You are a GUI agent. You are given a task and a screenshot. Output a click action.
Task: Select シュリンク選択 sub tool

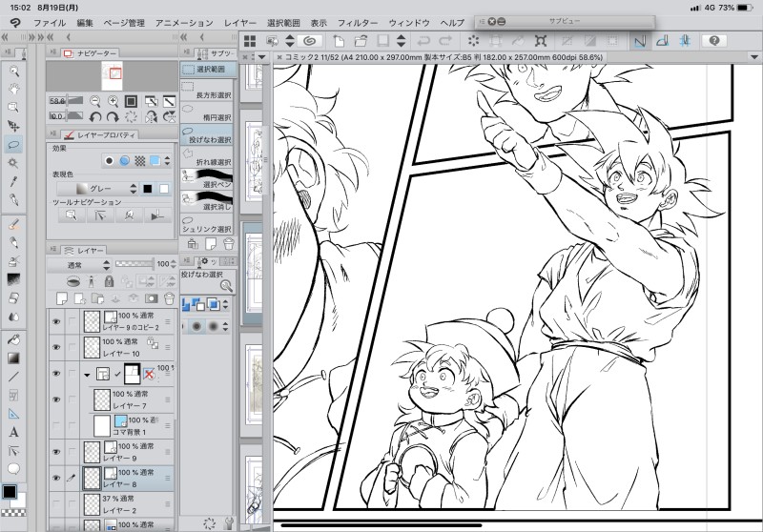click(207, 224)
